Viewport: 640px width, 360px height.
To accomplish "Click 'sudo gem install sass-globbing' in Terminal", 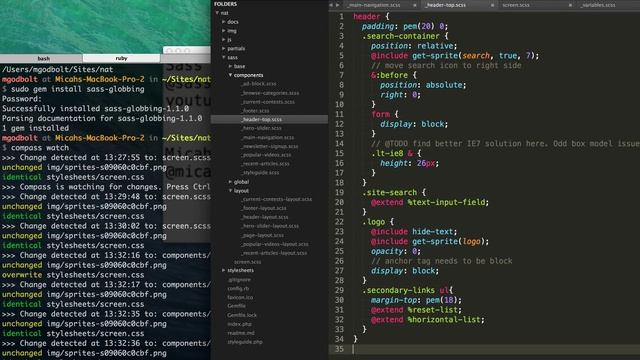I will pyautogui.click(x=78, y=89).
